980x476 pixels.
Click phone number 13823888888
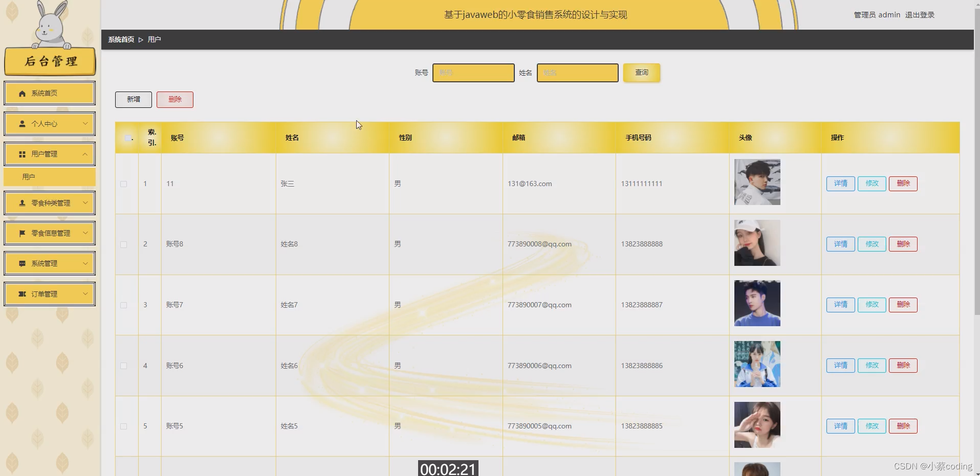(x=642, y=244)
